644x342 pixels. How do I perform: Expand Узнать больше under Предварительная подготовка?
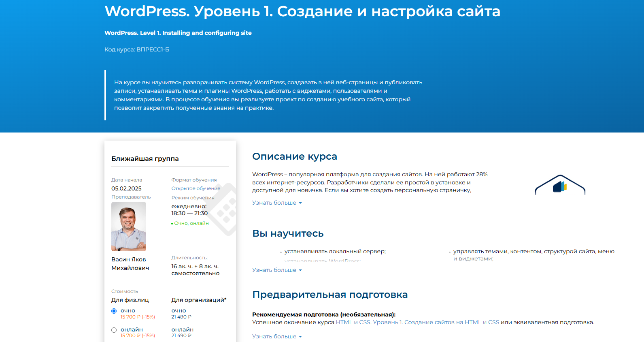click(277, 336)
